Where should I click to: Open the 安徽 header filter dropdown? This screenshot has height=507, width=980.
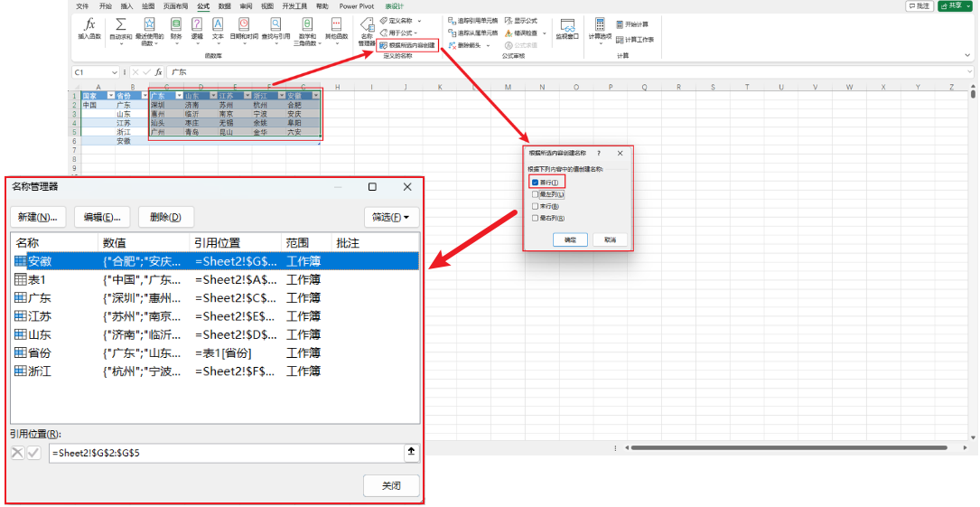(315, 97)
